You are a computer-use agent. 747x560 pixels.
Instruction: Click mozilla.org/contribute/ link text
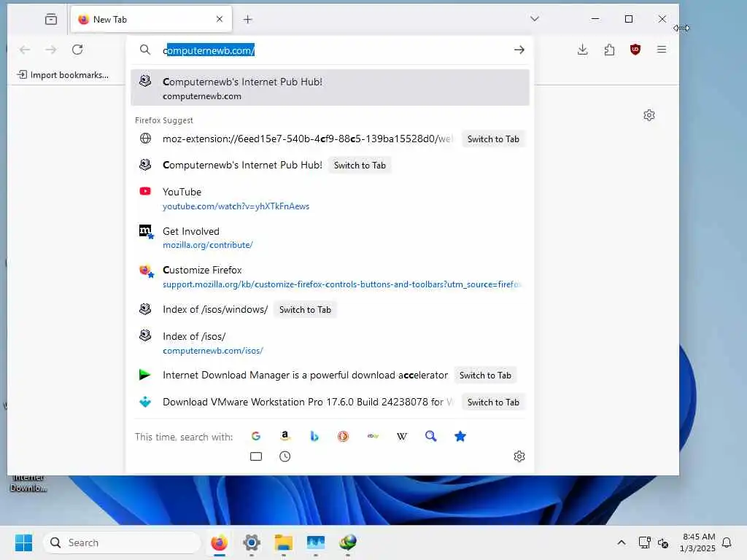208,245
